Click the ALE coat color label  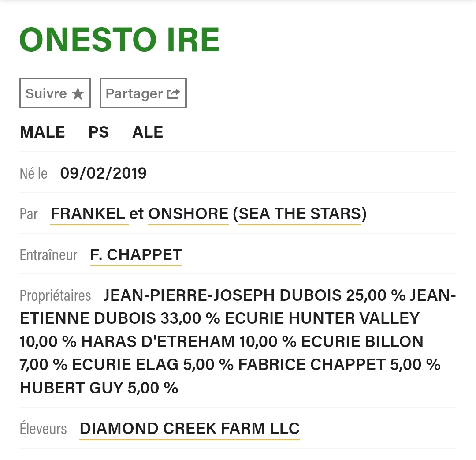tap(148, 132)
